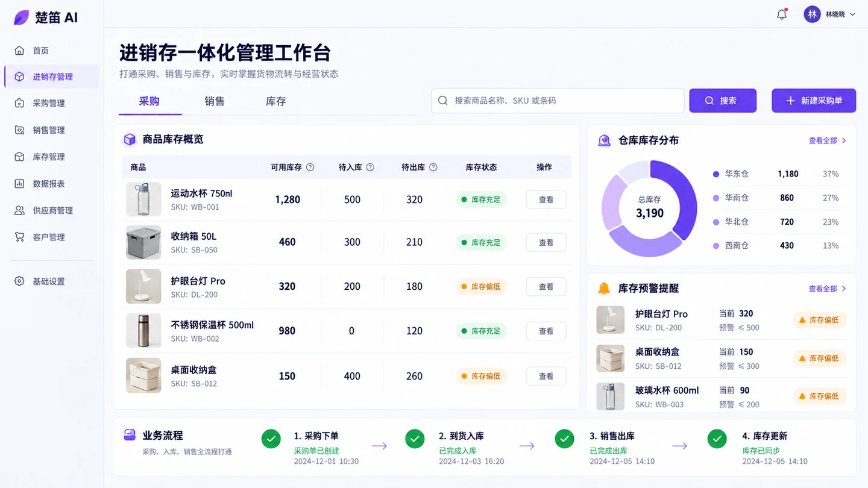
Task: Click the magnifier icon inside search field
Action: pyautogui.click(x=443, y=101)
